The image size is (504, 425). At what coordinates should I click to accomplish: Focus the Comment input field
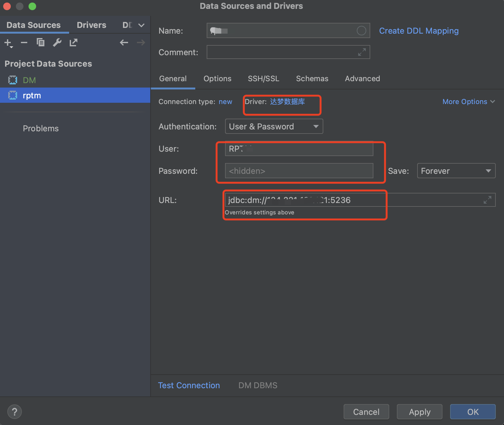click(288, 52)
